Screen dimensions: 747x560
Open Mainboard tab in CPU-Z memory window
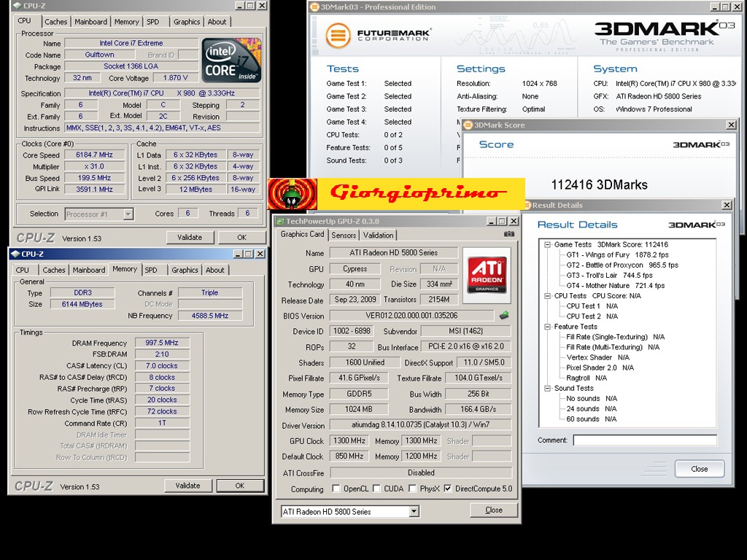(x=89, y=270)
